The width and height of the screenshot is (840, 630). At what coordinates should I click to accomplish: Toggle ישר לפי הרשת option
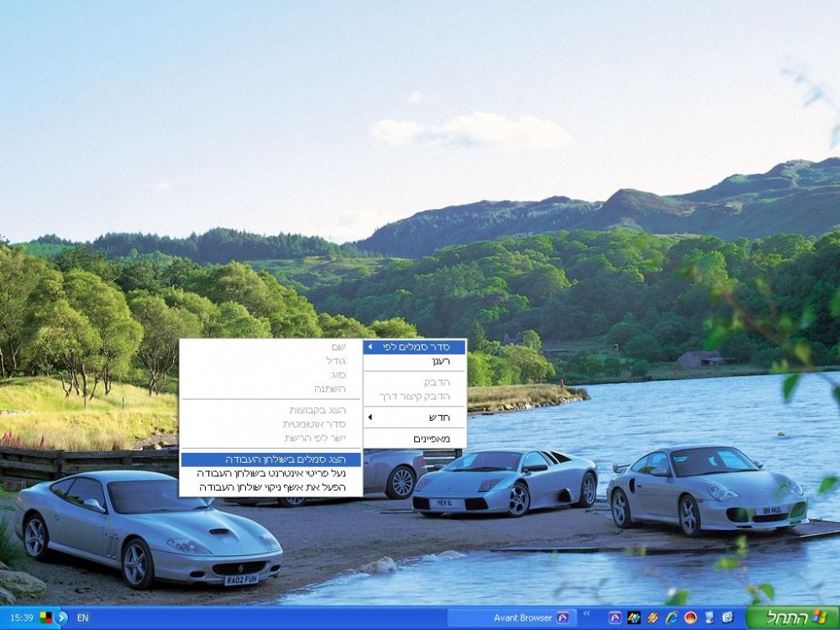[x=271, y=438]
